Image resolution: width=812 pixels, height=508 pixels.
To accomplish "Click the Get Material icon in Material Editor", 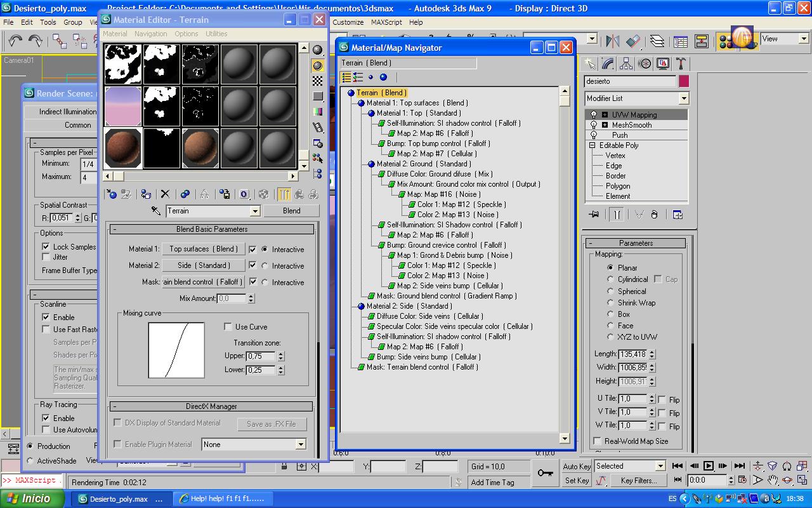I will coord(112,194).
